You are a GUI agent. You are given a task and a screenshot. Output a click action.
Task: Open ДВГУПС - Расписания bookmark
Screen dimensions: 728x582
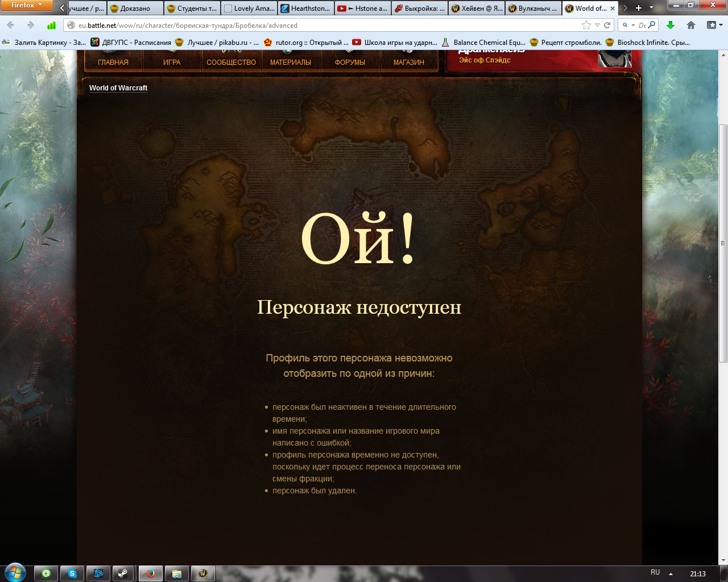click(x=131, y=42)
